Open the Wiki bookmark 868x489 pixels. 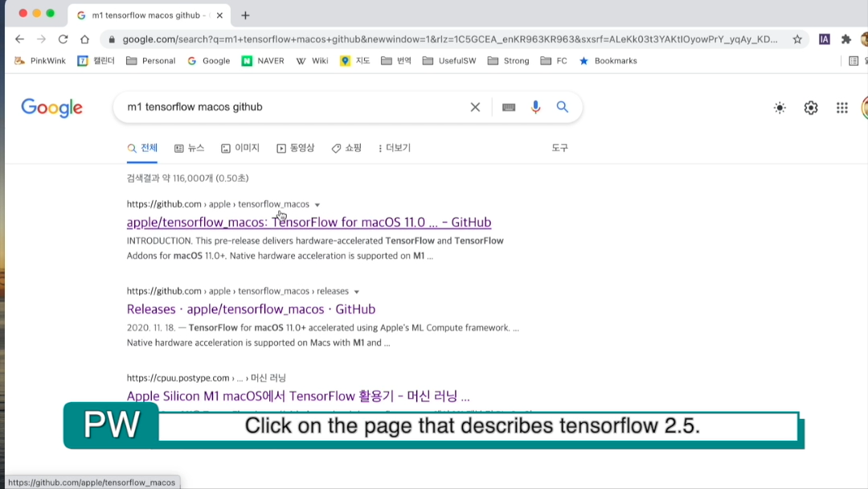(x=312, y=61)
